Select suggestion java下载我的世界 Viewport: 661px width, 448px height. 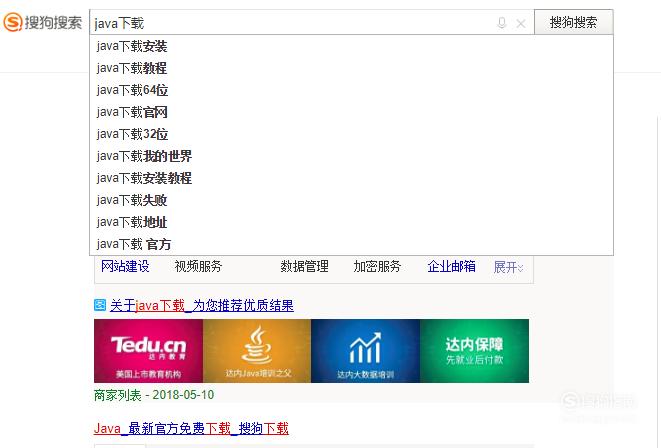pyautogui.click(x=351, y=156)
